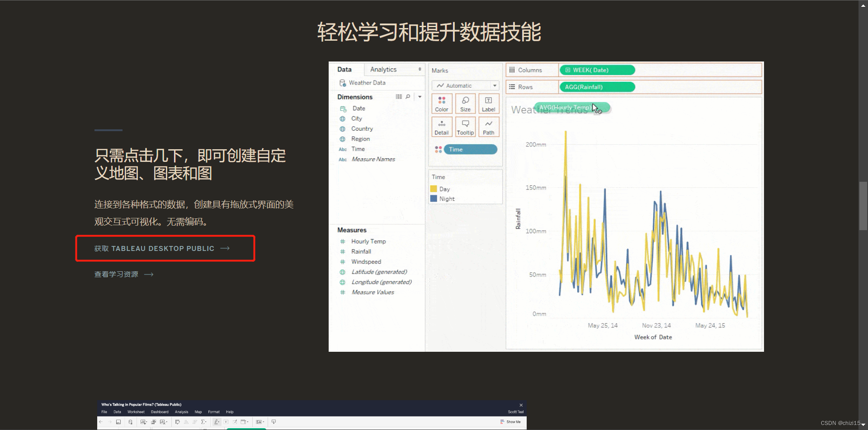Click Scott Teal user name
The width and height of the screenshot is (868, 430).
click(516, 412)
